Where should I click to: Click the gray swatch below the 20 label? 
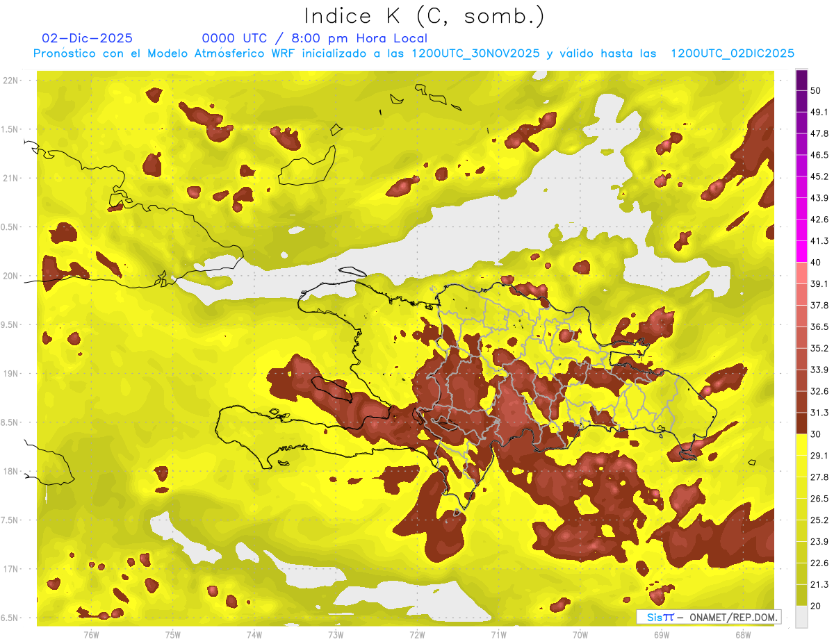801,617
